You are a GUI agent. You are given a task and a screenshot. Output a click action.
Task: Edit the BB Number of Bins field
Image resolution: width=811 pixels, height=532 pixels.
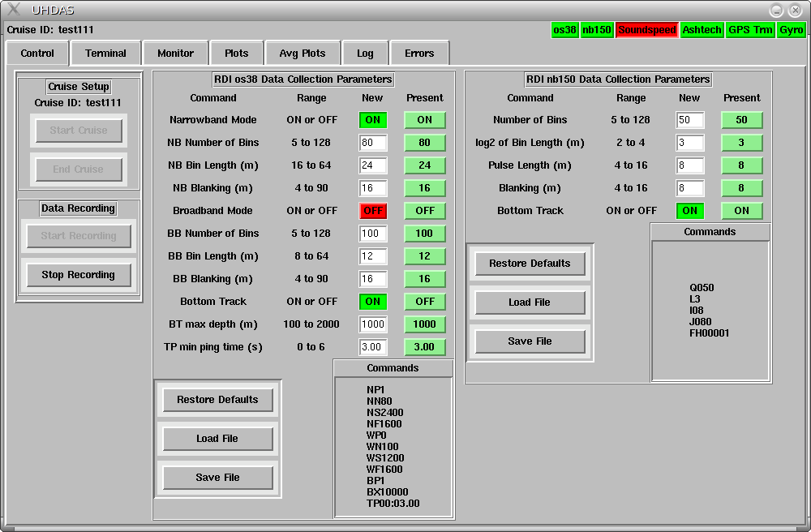point(373,234)
